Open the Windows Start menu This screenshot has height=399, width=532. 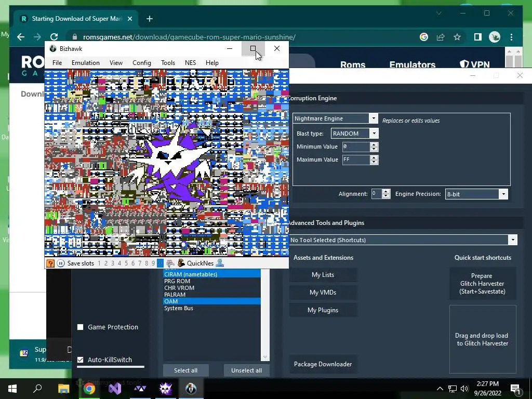pyautogui.click(x=12, y=389)
